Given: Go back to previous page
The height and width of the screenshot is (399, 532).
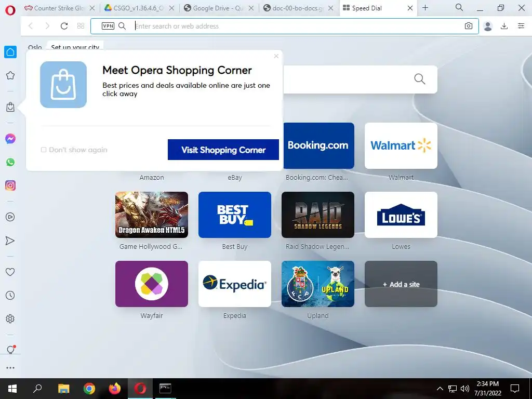Looking at the screenshot, I should pyautogui.click(x=31, y=26).
